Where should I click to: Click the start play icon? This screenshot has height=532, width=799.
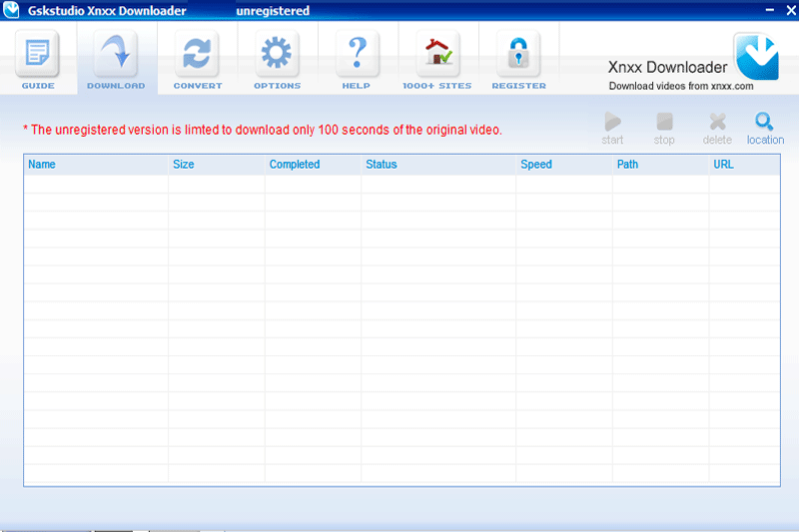tap(612, 122)
